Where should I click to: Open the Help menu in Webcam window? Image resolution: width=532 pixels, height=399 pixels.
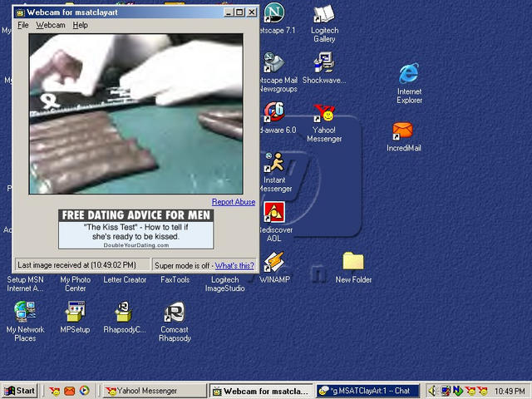click(80, 25)
